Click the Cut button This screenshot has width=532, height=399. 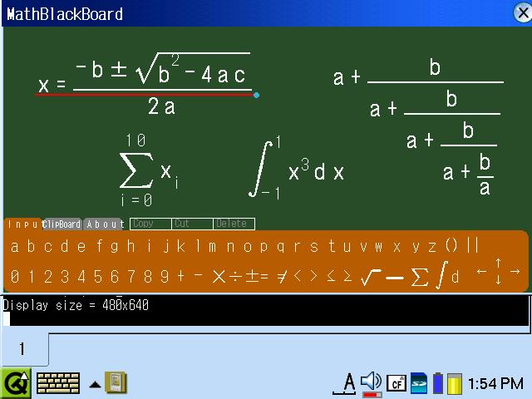click(x=192, y=224)
